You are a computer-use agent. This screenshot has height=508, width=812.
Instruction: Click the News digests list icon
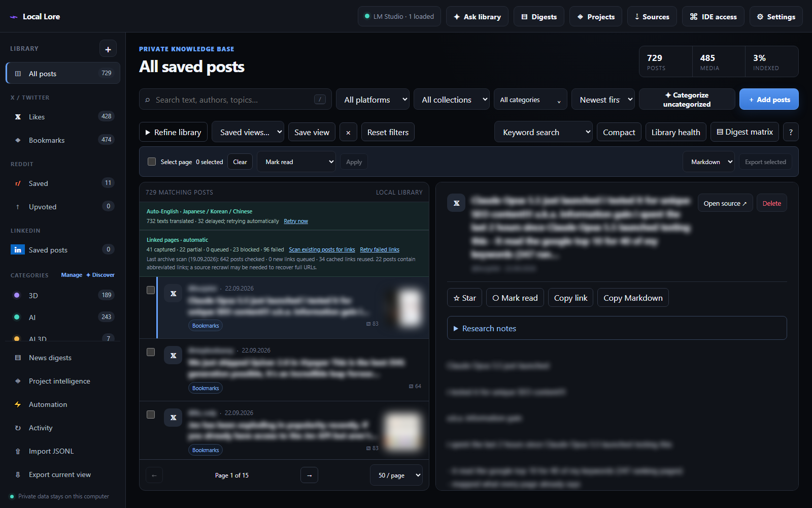(x=18, y=358)
